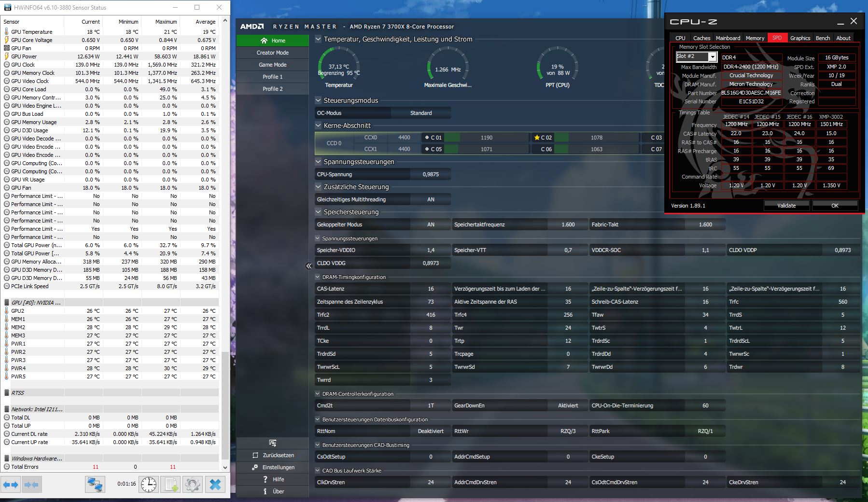Screen dimensions: 868x502
Task: Click the dot indicator on core C 01
Action: (x=427, y=138)
